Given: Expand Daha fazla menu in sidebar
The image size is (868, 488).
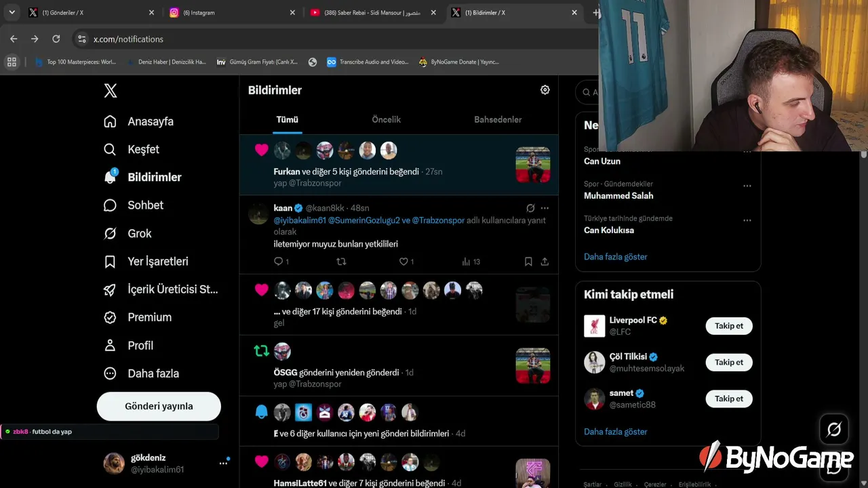Looking at the screenshot, I should tap(141, 373).
